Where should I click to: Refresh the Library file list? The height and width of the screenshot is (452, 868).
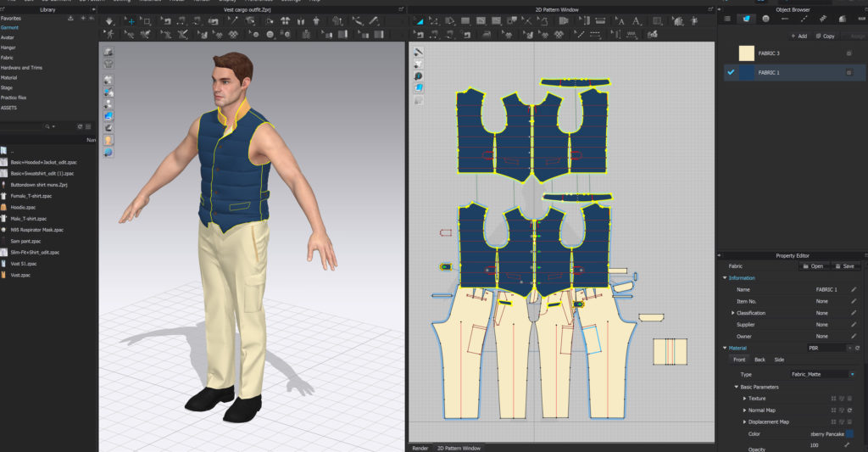(80, 127)
